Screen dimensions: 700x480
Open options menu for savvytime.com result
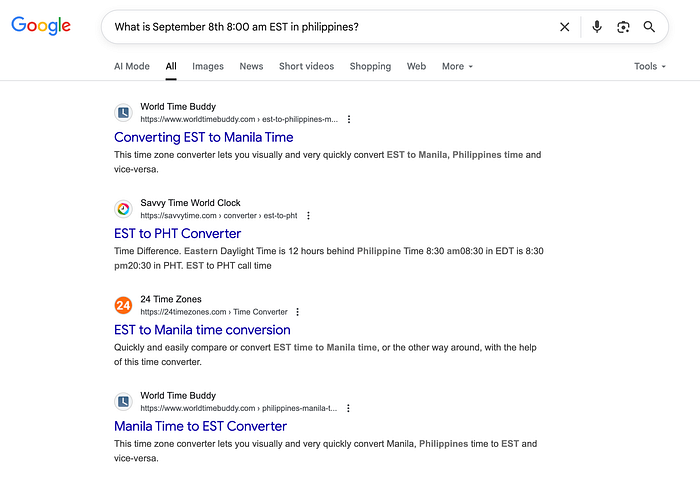coord(308,216)
